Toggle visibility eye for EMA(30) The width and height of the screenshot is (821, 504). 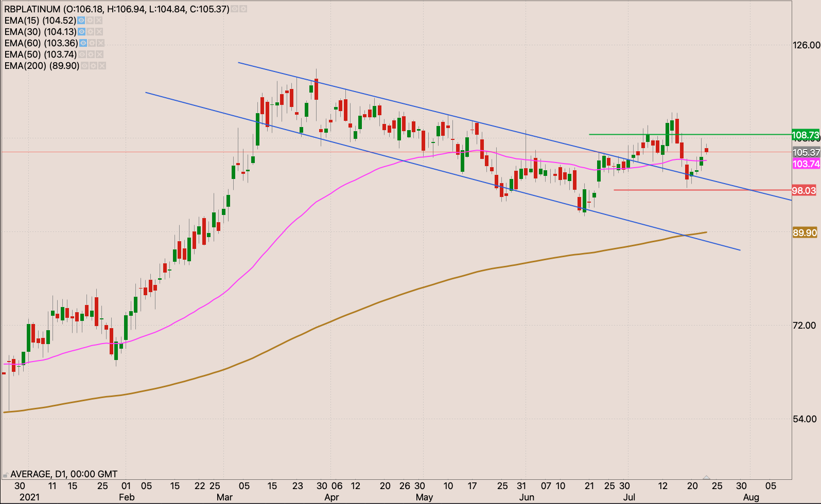pos(81,32)
